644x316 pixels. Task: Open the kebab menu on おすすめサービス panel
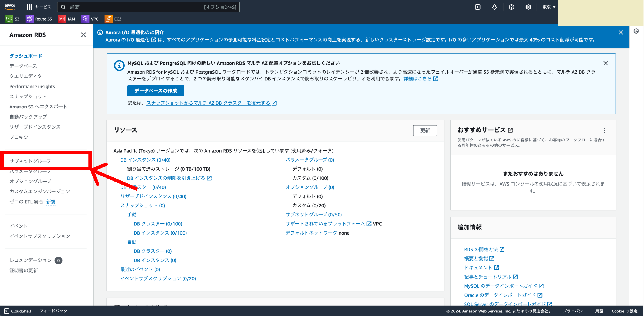pos(605,130)
